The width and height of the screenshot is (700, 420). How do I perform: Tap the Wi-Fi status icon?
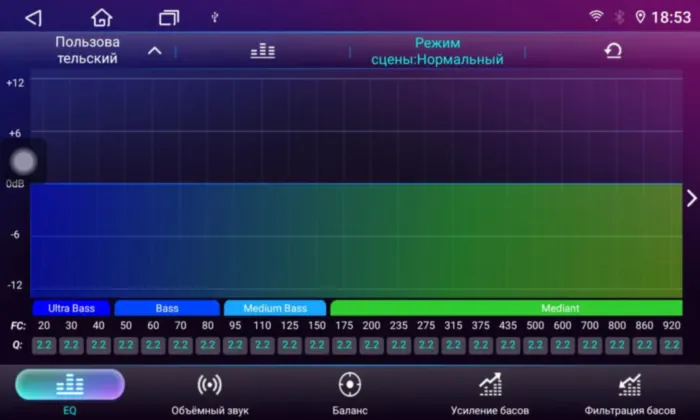point(596,17)
